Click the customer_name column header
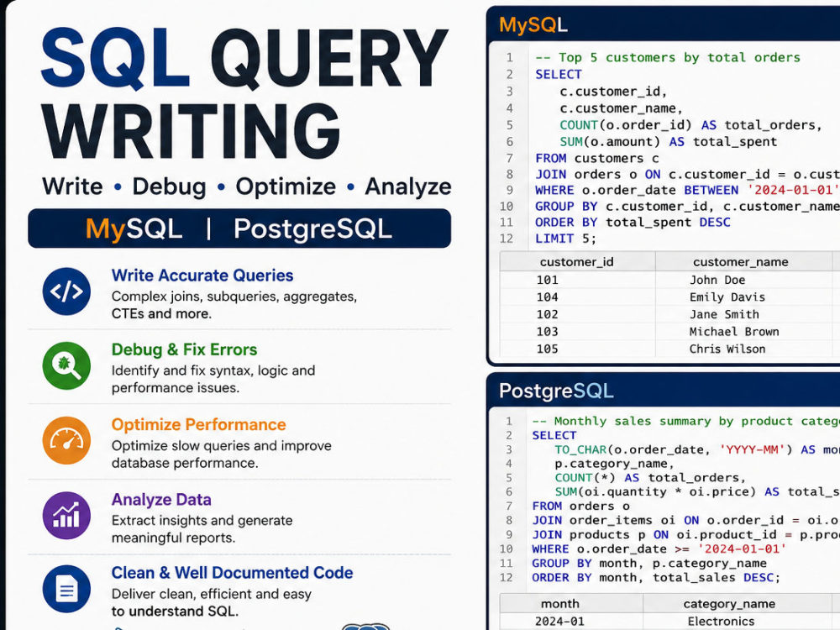This screenshot has width=840, height=630. (x=740, y=262)
